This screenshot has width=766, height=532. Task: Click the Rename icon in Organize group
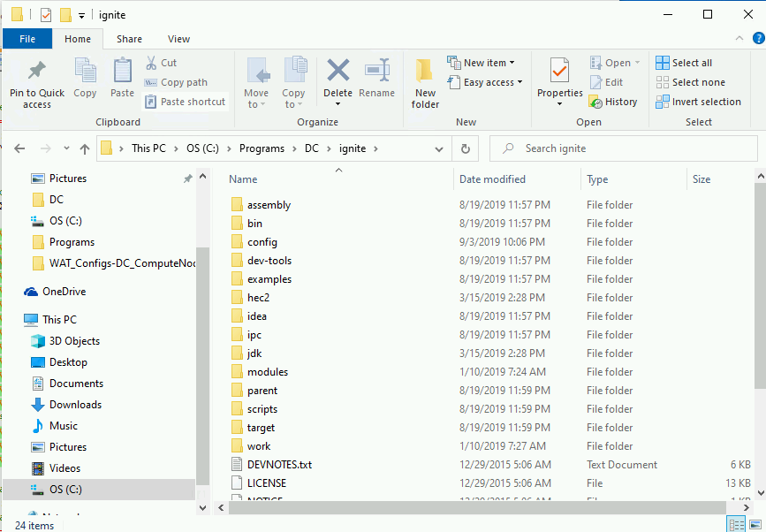[x=377, y=71]
